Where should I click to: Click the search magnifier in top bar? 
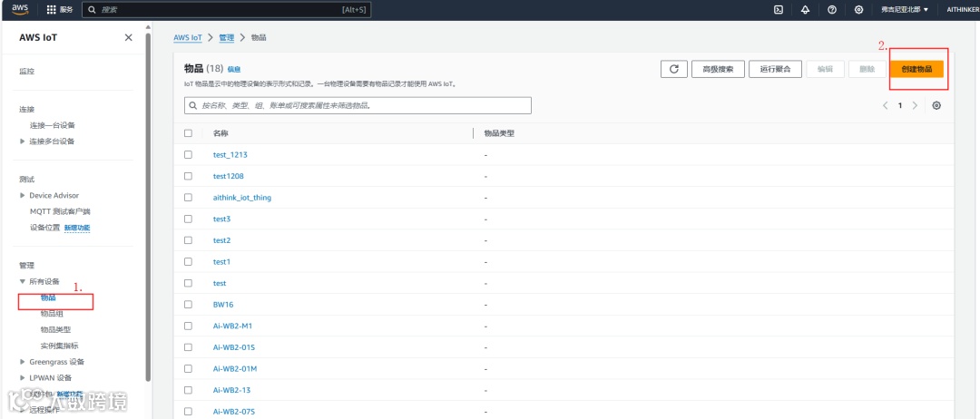(x=92, y=10)
